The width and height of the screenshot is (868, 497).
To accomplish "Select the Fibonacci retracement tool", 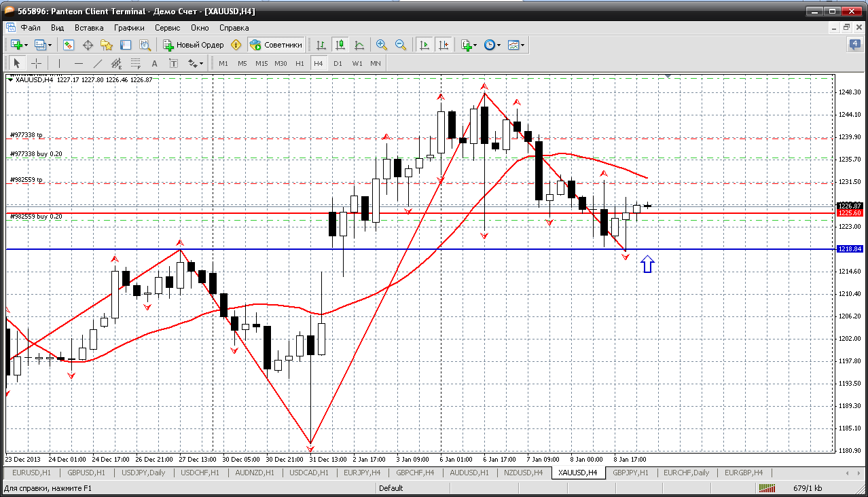I will click(136, 63).
